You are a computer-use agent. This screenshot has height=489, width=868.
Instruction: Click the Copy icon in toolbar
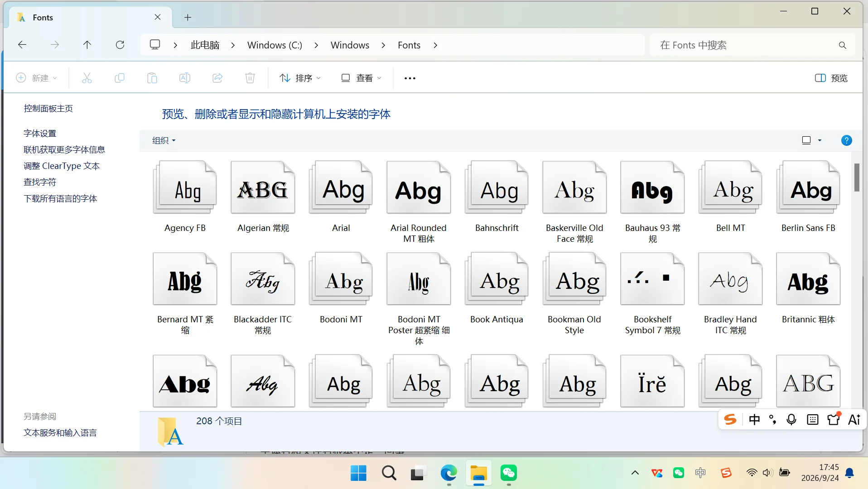point(120,78)
